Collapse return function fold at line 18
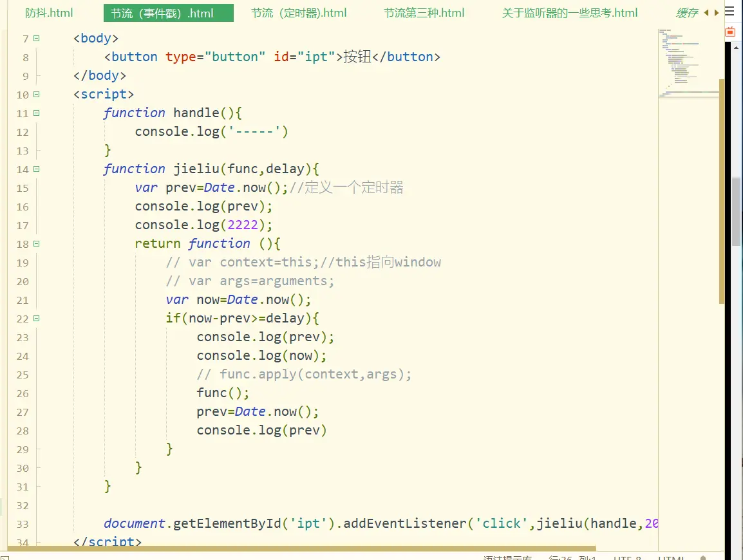 37,244
